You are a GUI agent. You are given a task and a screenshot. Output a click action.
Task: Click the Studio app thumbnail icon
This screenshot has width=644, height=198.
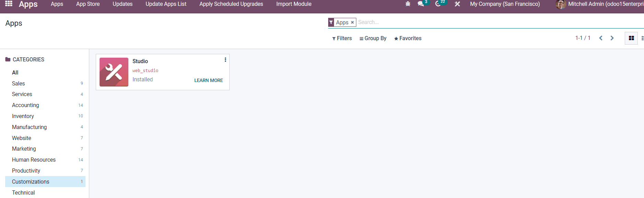pos(114,72)
